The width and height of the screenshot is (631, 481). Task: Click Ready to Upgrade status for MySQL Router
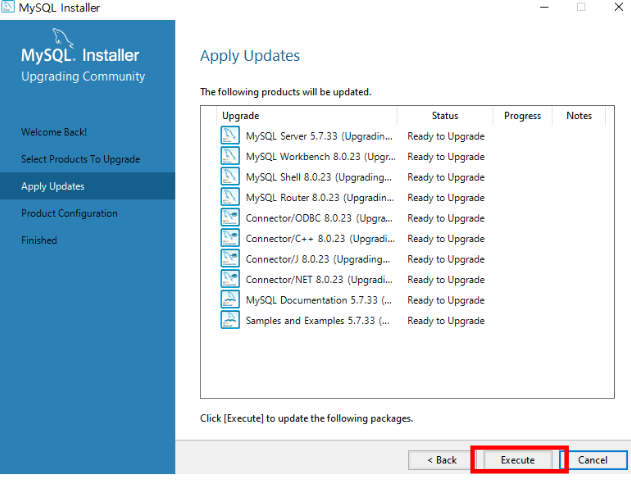tap(446, 198)
